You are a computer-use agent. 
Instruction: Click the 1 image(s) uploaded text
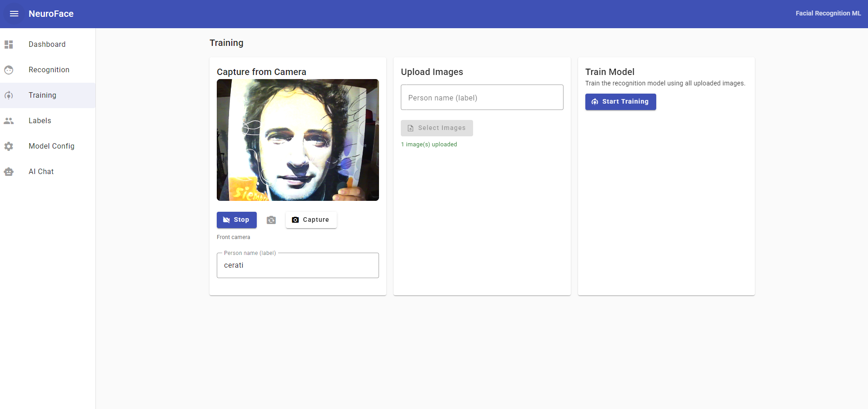tap(429, 144)
